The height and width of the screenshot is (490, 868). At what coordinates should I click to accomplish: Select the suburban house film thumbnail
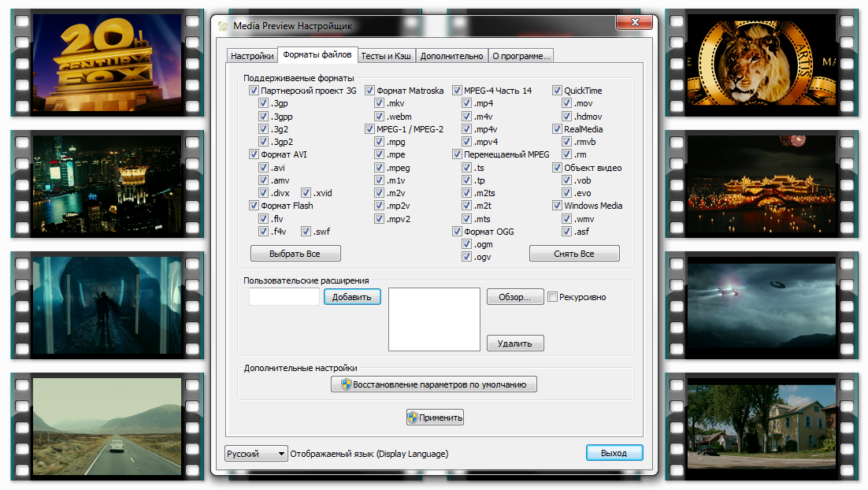762,426
